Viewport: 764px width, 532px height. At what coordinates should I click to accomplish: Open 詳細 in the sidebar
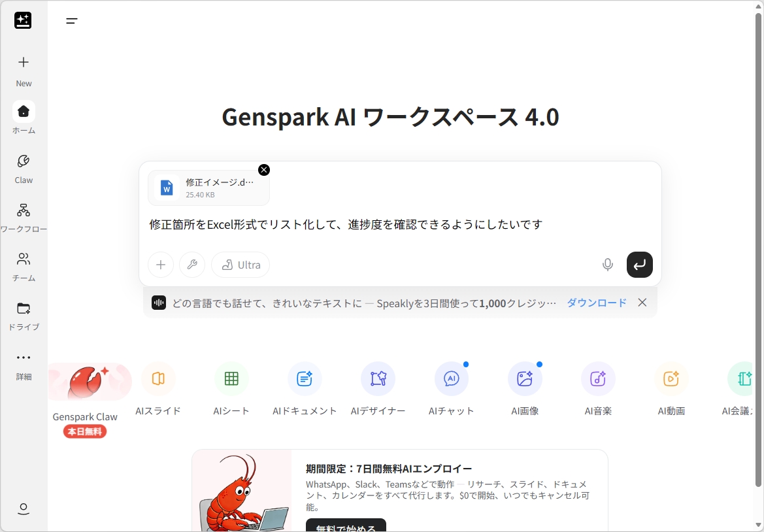[24, 357]
